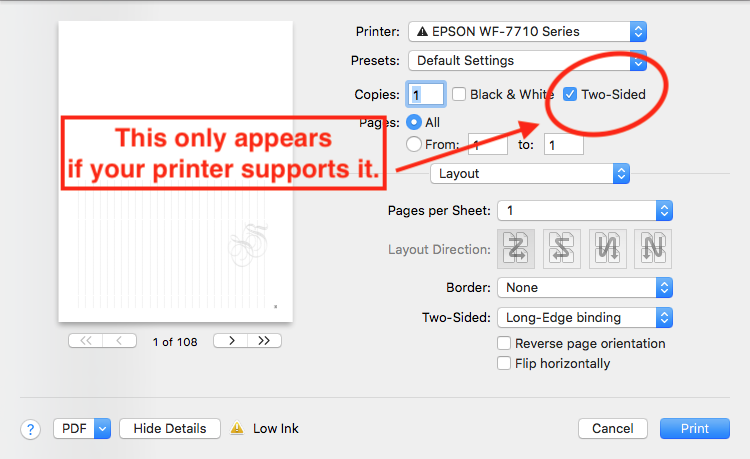Click the 'to' page number field

click(563, 144)
